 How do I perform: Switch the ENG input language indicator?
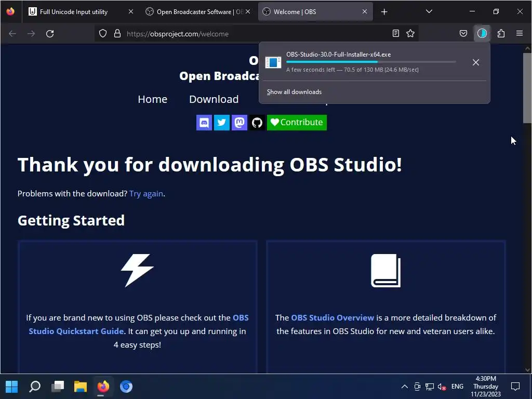(x=457, y=387)
